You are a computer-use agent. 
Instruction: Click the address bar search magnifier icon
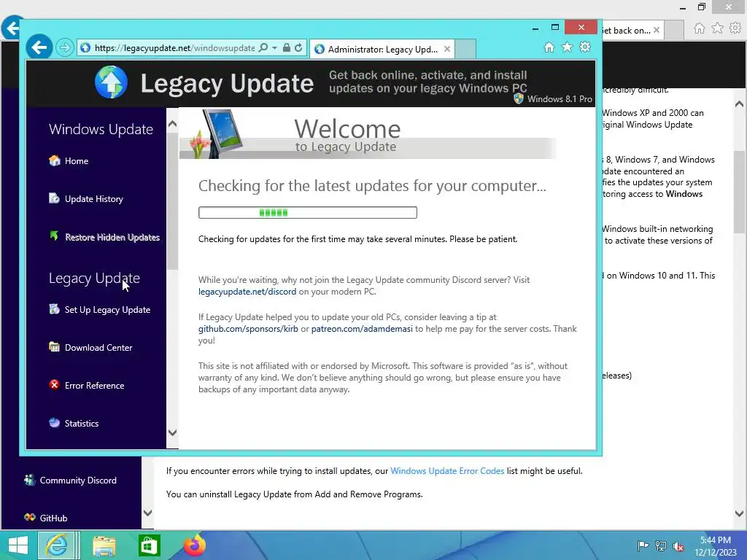coord(263,47)
